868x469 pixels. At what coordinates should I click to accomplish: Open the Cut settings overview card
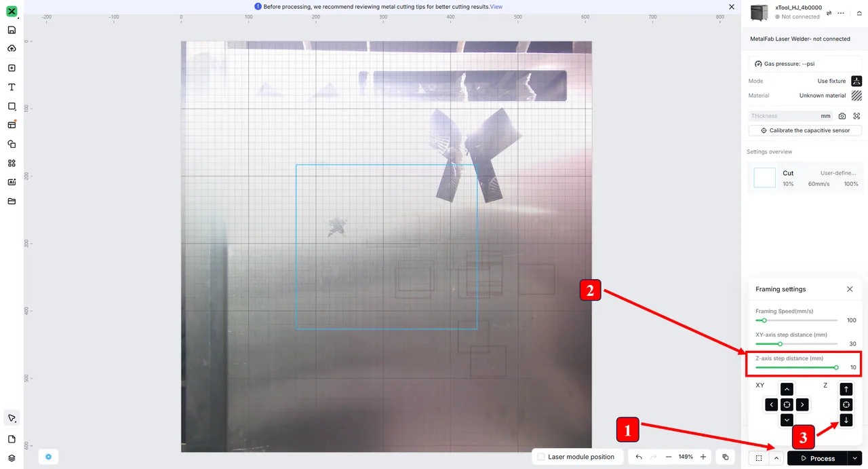coord(806,178)
